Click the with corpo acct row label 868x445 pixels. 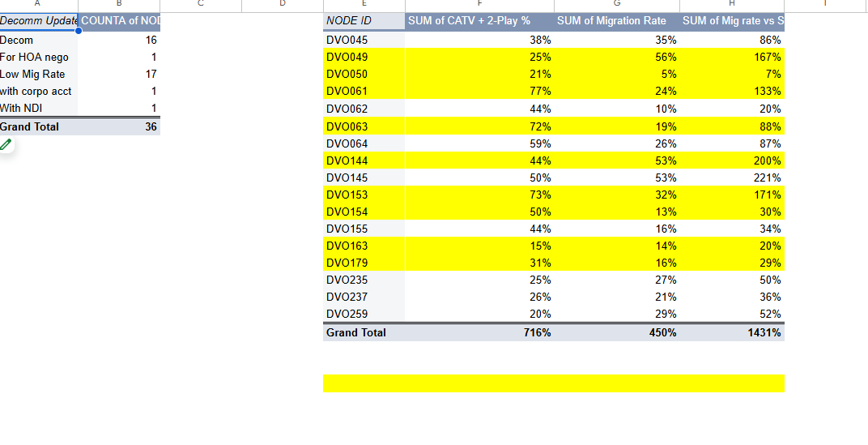(x=36, y=92)
